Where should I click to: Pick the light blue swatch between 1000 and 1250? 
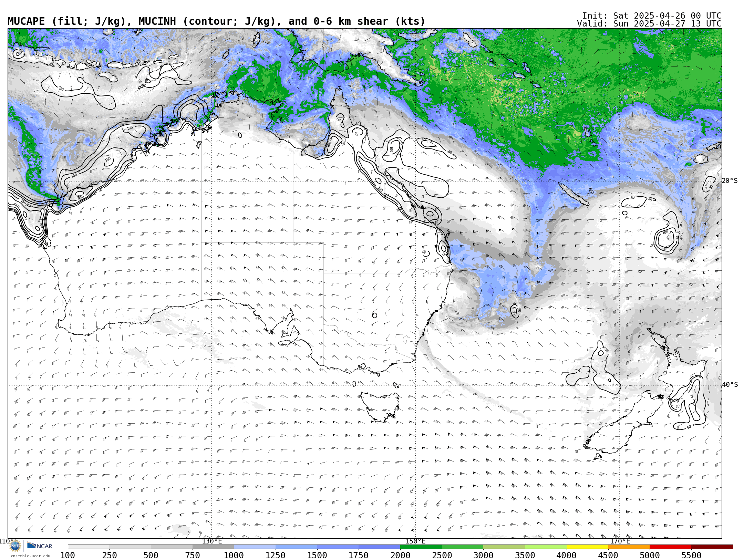(255, 547)
